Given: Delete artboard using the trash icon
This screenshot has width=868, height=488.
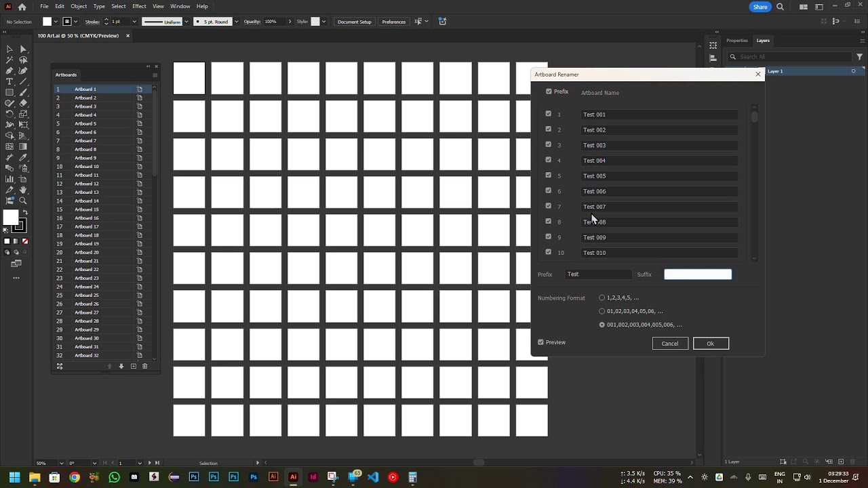Looking at the screenshot, I should (144, 366).
